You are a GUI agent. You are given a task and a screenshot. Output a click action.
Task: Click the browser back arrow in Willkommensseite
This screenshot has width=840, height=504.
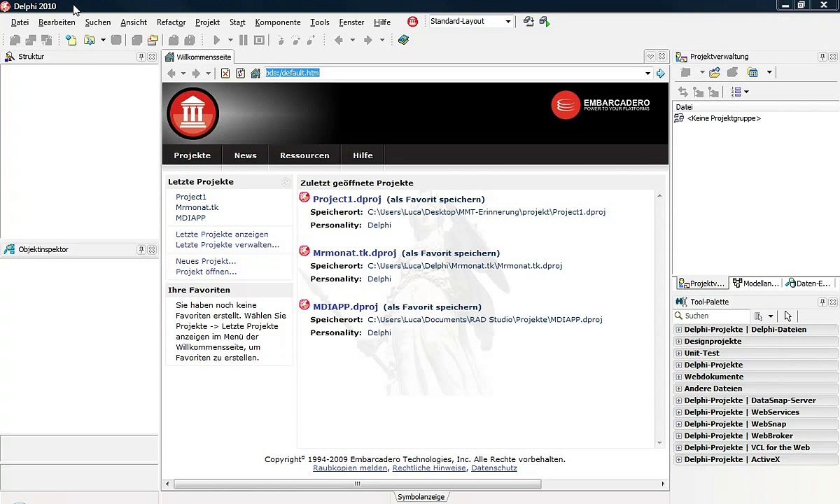tap(171, 73)
